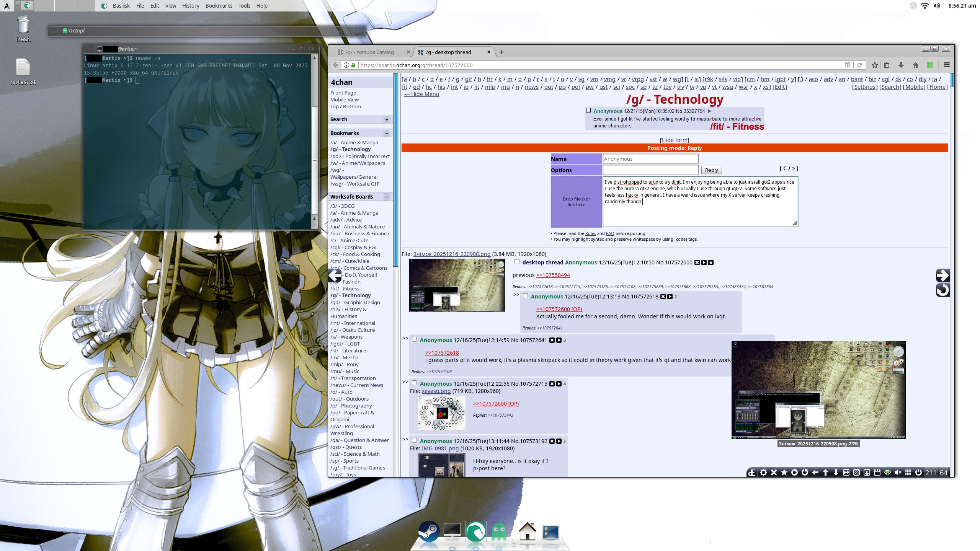Screen dimensions: 980x551
Task: Expand the Search section in the sidebar
Action: pos(387,120)
